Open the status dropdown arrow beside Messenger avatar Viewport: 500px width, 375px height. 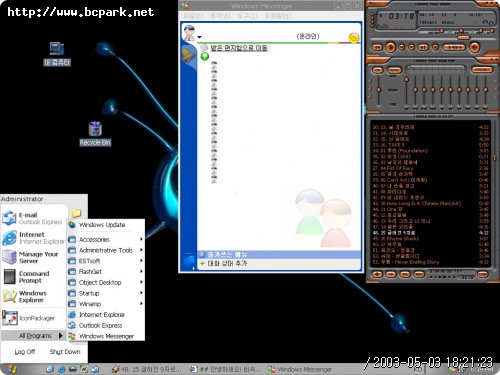coord(199,37)
